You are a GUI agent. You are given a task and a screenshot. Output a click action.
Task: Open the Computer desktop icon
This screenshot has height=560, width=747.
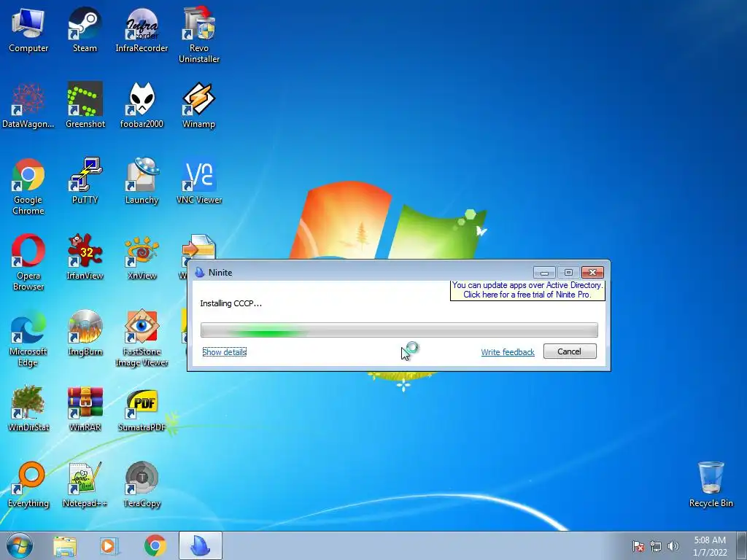[x=28, y=29]
